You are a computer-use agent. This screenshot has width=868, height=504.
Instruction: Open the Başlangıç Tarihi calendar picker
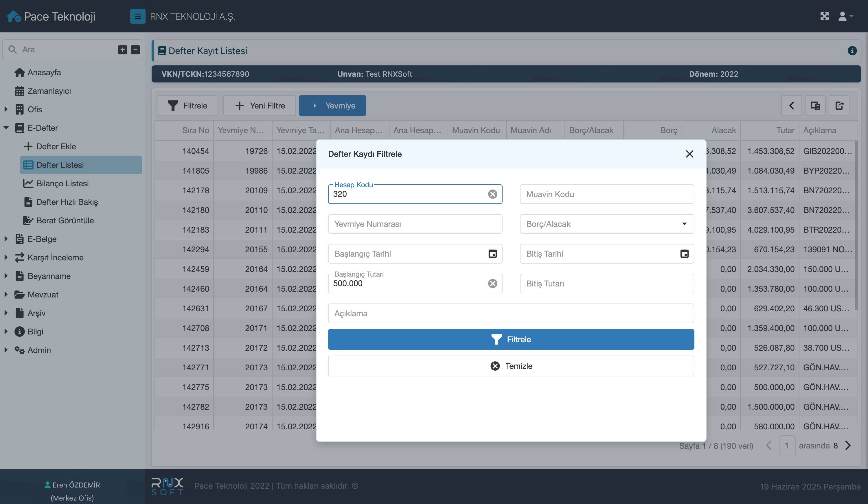tap(492, 253)
